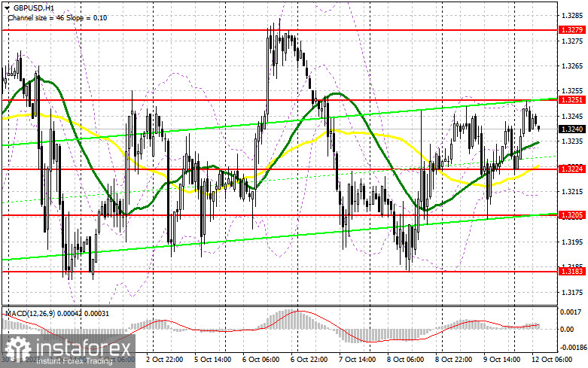Click the '8 Oct 22:00' time axis label
The width and height of the screenshot is (588, 368).
[x=453, y=360]
